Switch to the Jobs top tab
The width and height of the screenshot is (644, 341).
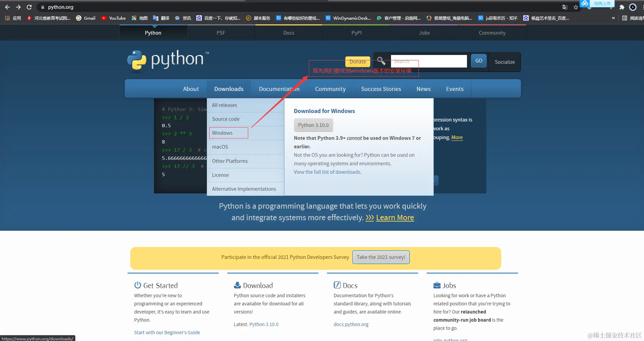424,33
